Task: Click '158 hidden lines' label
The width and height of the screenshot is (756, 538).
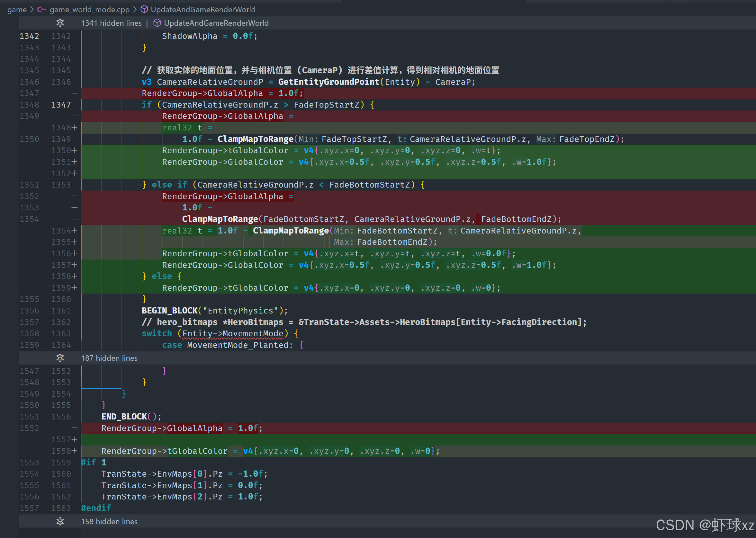Action: click(x=109, y=521)
